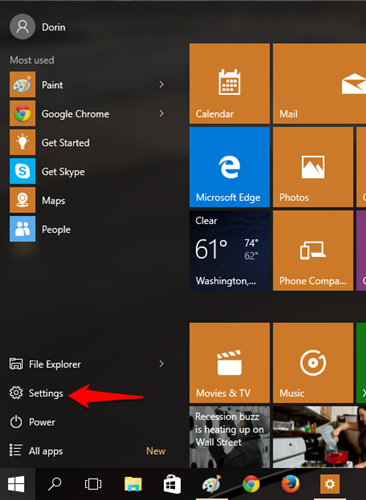This screenshot has width=366, height=500.
Task: Open the Store from the taskbar
Action: tap(172, 484)
